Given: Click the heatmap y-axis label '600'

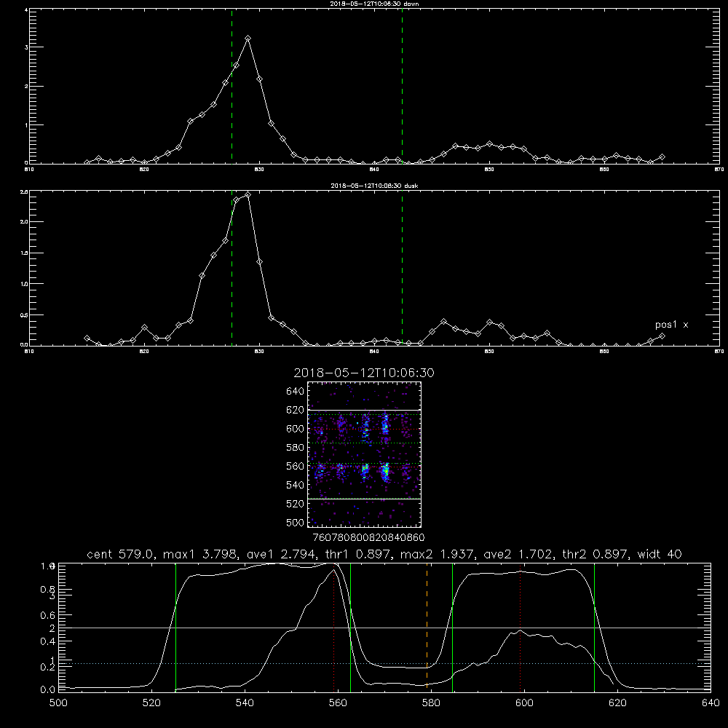Looking at the screenshot, I should (296, 429).
